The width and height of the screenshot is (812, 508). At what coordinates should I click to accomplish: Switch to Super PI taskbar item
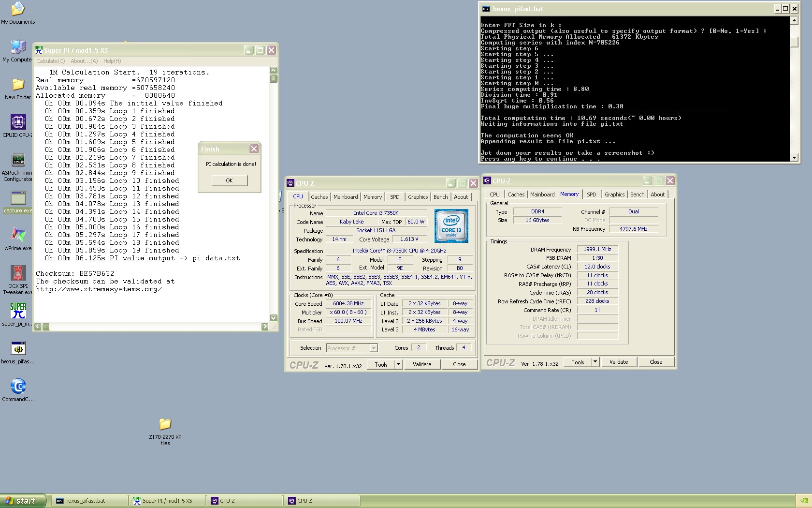168,501
